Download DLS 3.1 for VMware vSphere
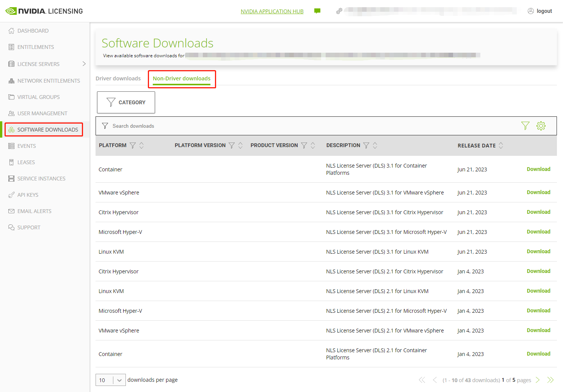Screen dimensions: 563x392 tap(538, 192)
